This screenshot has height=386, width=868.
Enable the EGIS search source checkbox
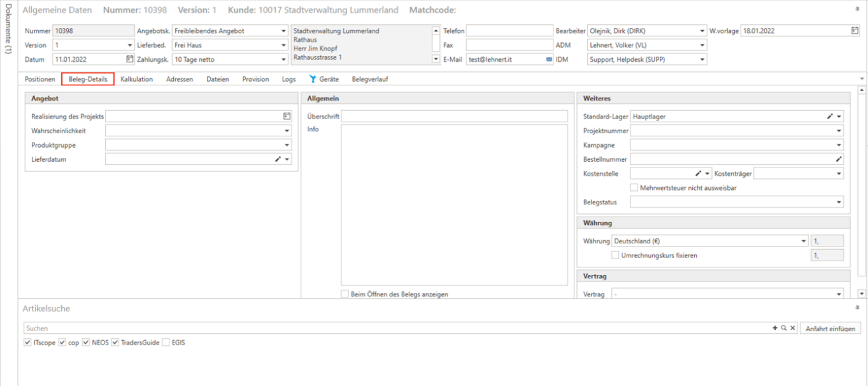(x=166, y=343)
